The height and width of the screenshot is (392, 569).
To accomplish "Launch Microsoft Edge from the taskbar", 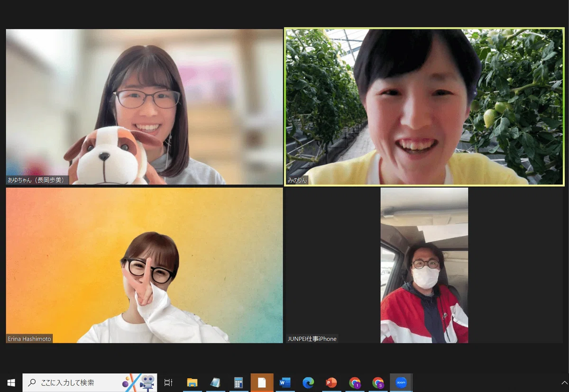I will 308,383.
